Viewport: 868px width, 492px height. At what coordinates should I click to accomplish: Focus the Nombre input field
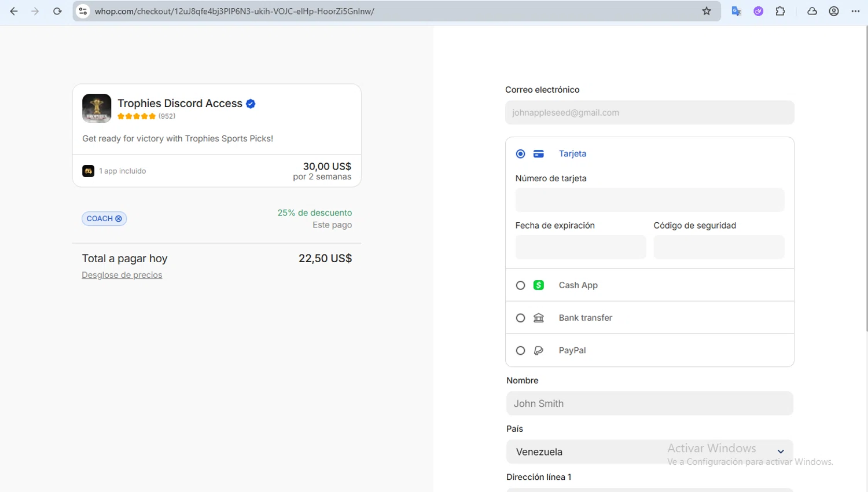(649, 403)
